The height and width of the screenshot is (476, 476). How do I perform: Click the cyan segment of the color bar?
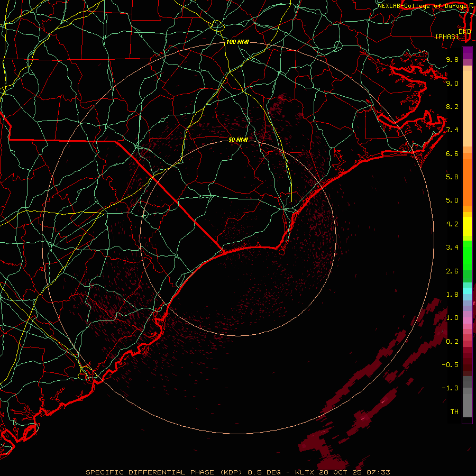point(467,291)
